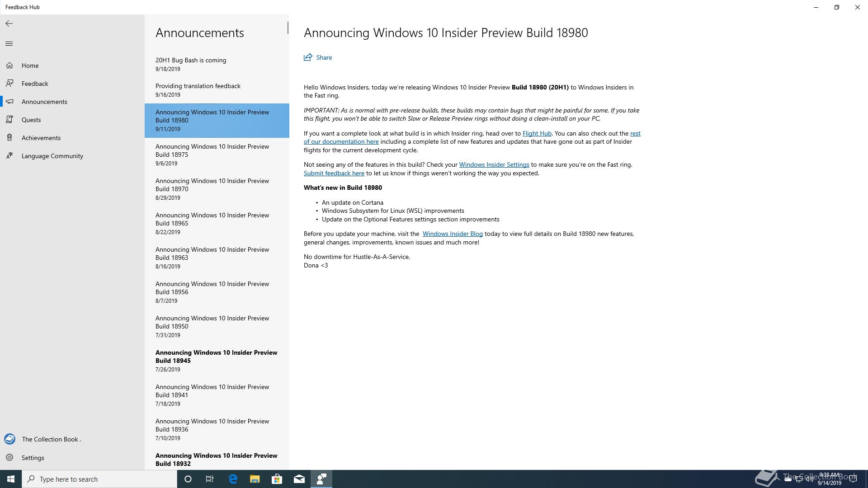Open Build 18936 announcement
Image resolution: width=868 pixels, height=488 pixels.
[x=217, y=430]
